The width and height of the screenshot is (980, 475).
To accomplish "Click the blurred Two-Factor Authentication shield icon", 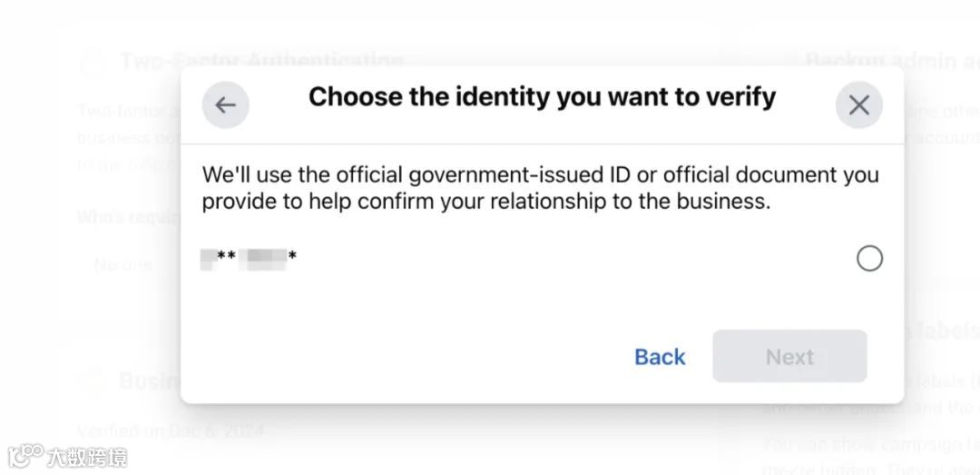I will [x=92, y=62].
